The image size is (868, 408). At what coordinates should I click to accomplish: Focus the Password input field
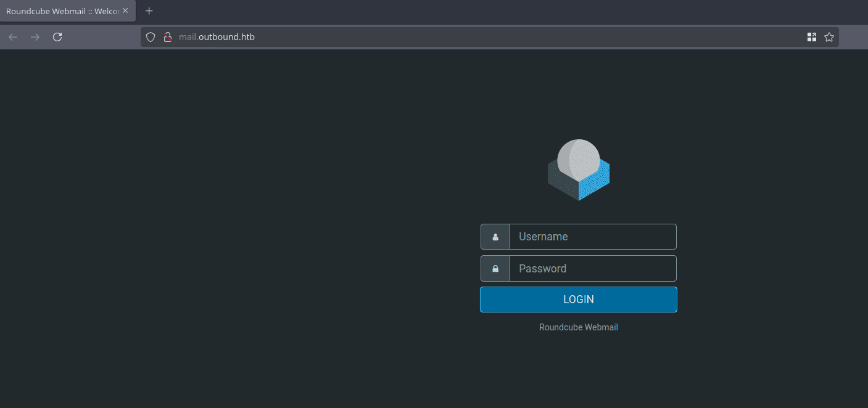pyautogui.click(x=592, y=269)
